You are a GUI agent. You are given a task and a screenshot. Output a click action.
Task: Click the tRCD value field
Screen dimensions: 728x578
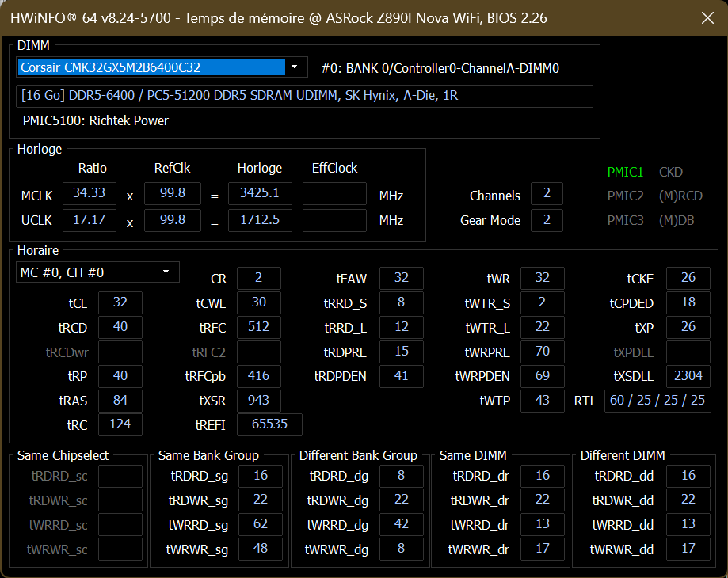coord(120,327)
